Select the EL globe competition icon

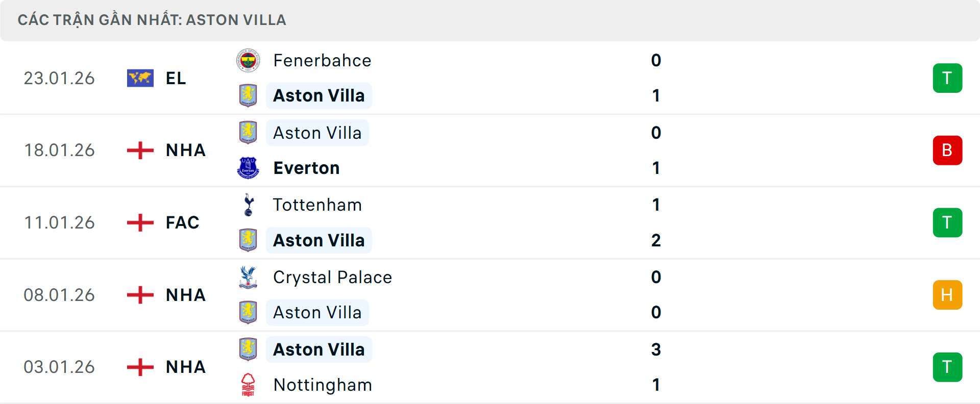click(x=140, y=78)
